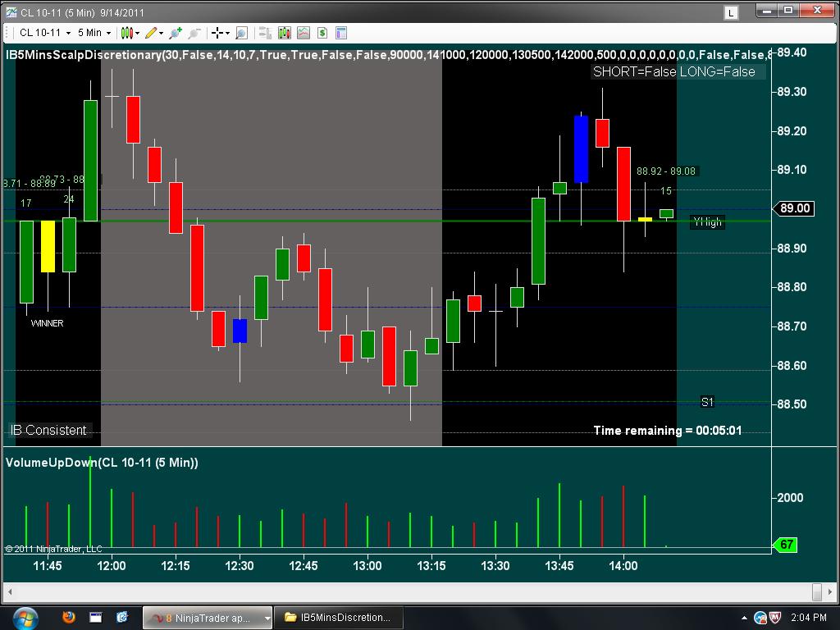Expand the NinjaTrader taskbar group arrow
The width and height of the screenshot is (840, 630).
[x=267, y=618]
